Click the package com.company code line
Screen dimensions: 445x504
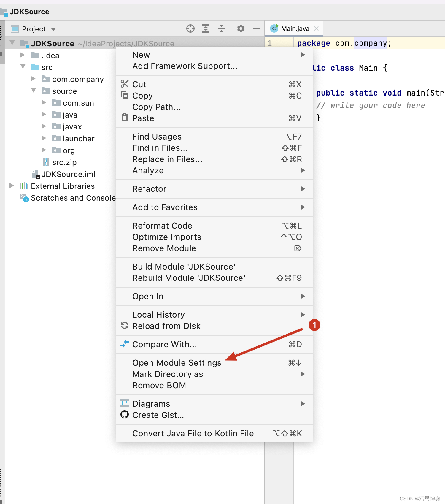coord(344,43)
